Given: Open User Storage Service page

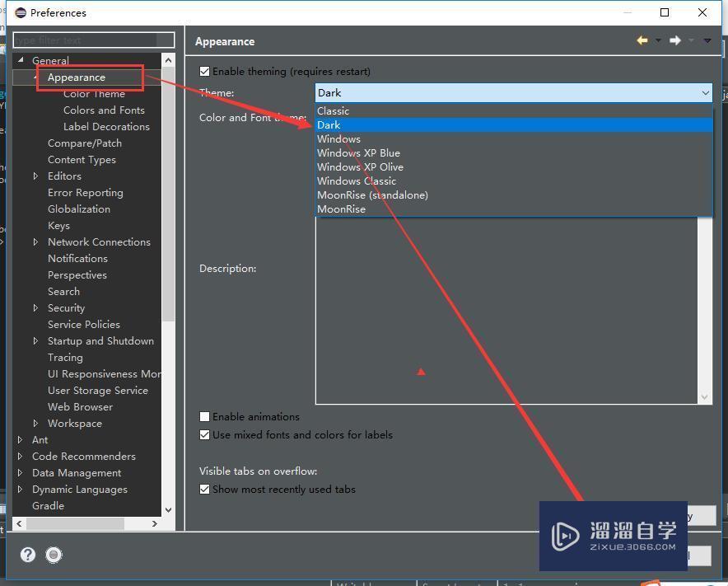Looking at the screenshot, I should click(98, 391).
